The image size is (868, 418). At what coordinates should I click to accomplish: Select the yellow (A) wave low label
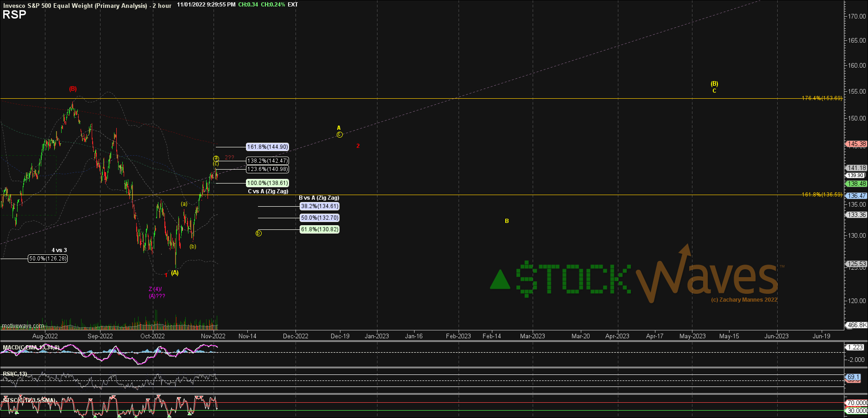[x=175, y=273]
